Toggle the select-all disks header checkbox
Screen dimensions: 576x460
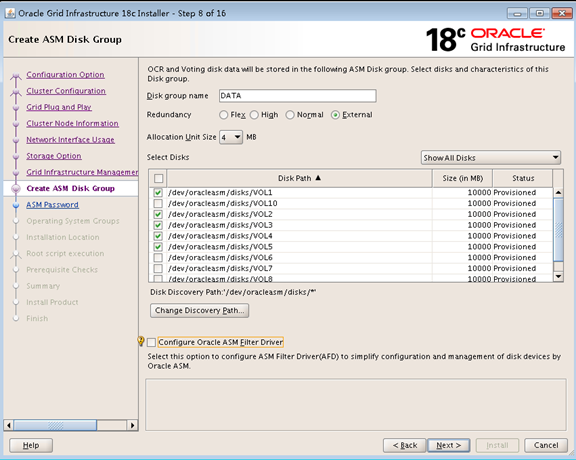coord(158,178)
